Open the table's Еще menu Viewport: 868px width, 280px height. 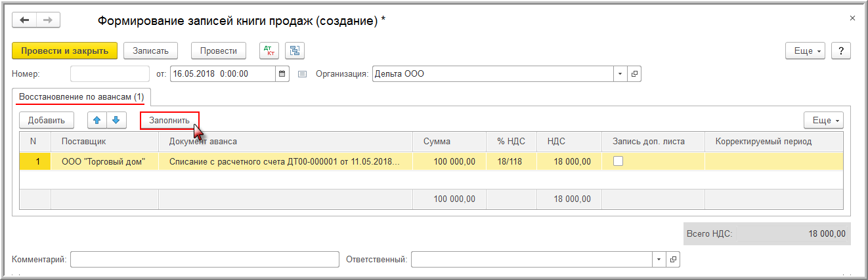point(823,121)
